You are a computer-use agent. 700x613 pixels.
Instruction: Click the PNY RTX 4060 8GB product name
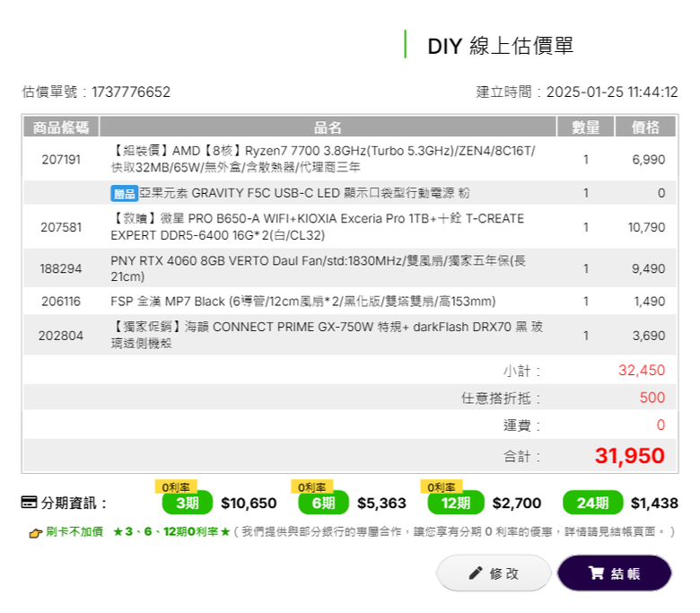pos(319,268)
